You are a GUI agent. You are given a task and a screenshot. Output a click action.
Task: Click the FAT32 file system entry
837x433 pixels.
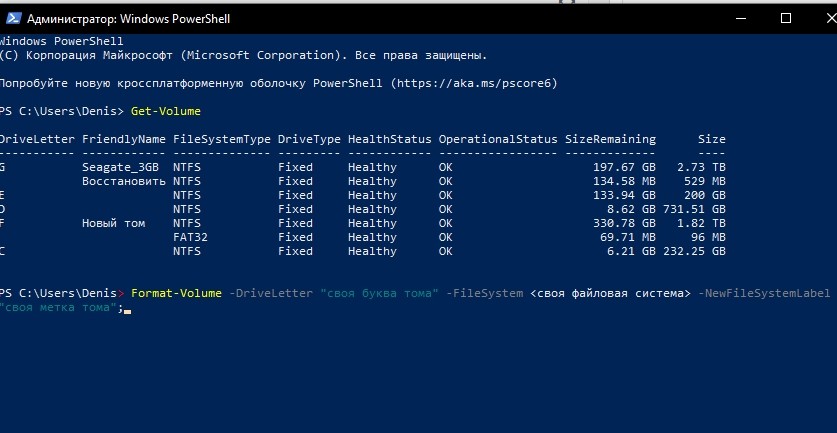[190, 237]
